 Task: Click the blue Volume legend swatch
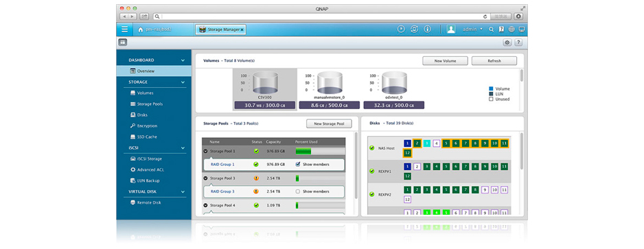tap(491, 88)
